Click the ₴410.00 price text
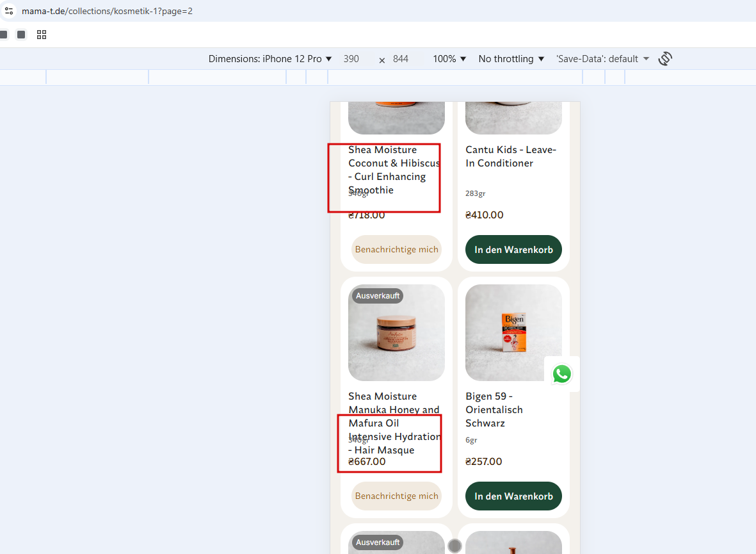The width and height of the screenshot is (756, 554). [485, 215]
